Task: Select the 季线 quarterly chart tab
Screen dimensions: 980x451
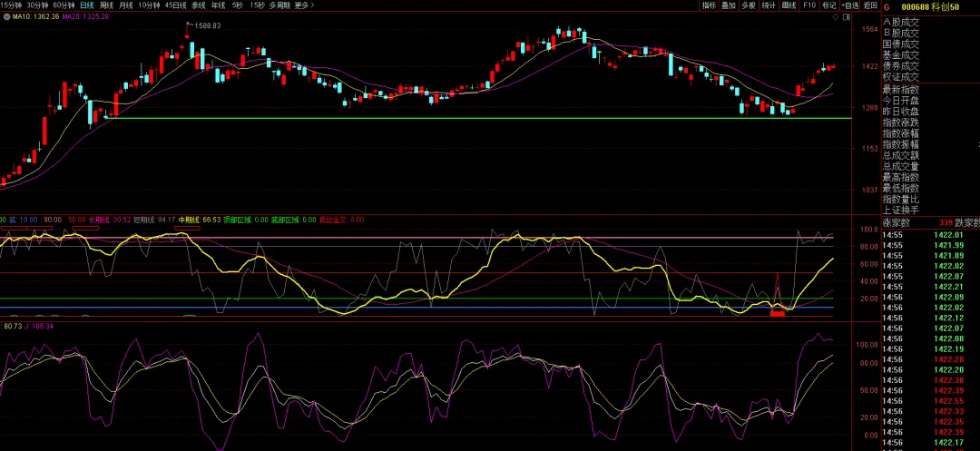Action: pos(198,5)
